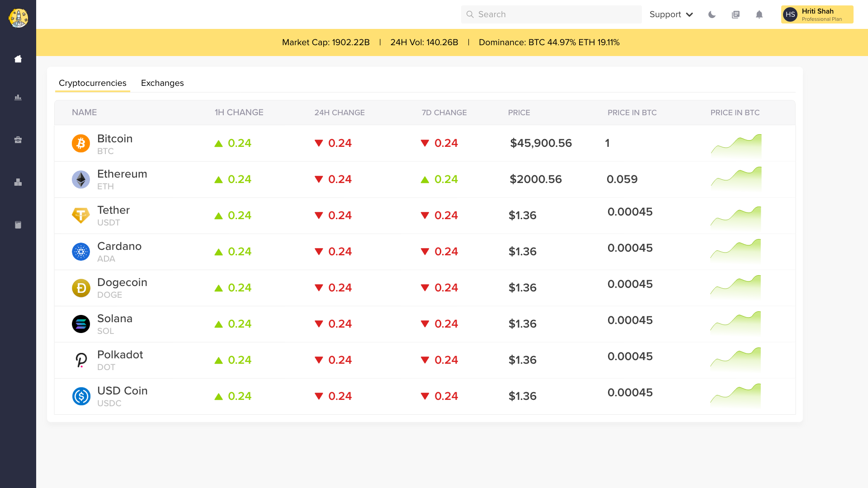The image size is (868, 488).
Task: Open the briefcase portfolio sidebar icon
Action: coord(18,140)
